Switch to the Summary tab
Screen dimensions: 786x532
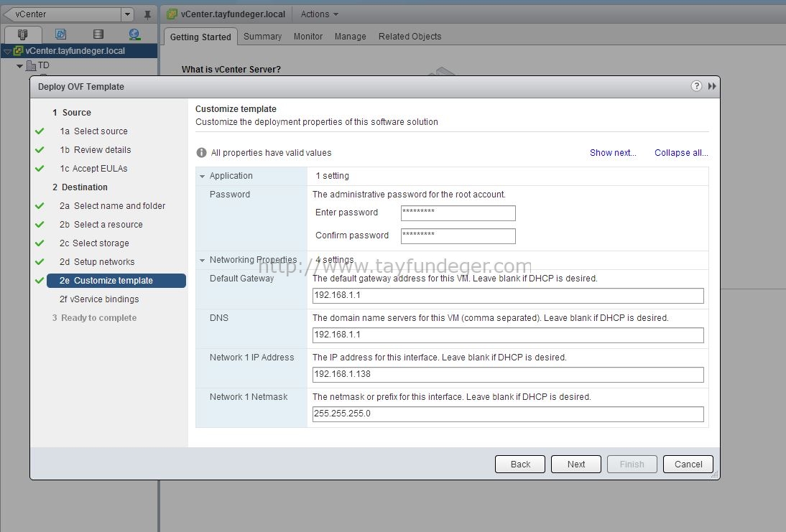(x=263, y=36)
